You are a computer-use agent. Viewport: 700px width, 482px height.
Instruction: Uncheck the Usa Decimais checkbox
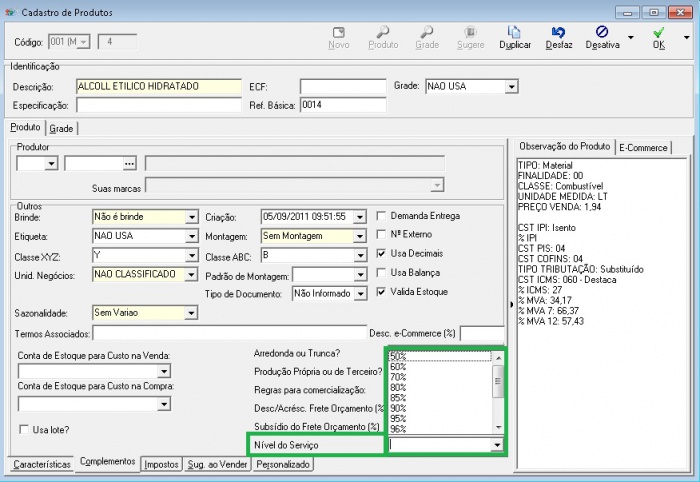pos(381,253)
